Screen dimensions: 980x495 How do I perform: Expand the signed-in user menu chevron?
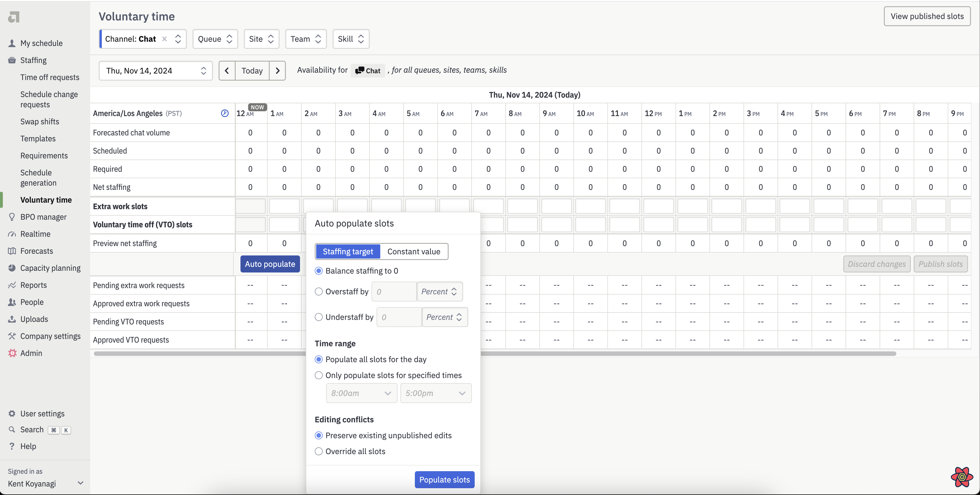pyautogui.click(x=80, y=483)
